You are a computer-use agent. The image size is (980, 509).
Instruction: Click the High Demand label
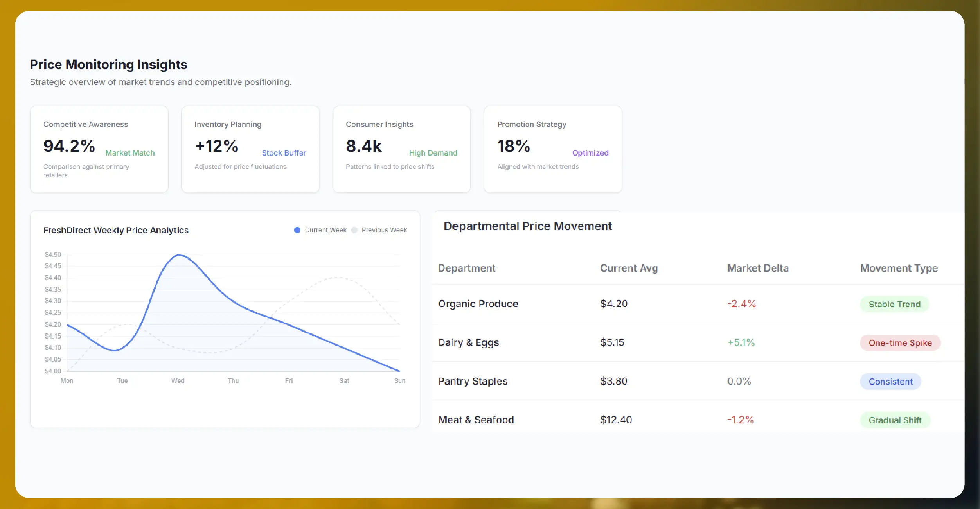pyautogui.click(x=433, y=153)
